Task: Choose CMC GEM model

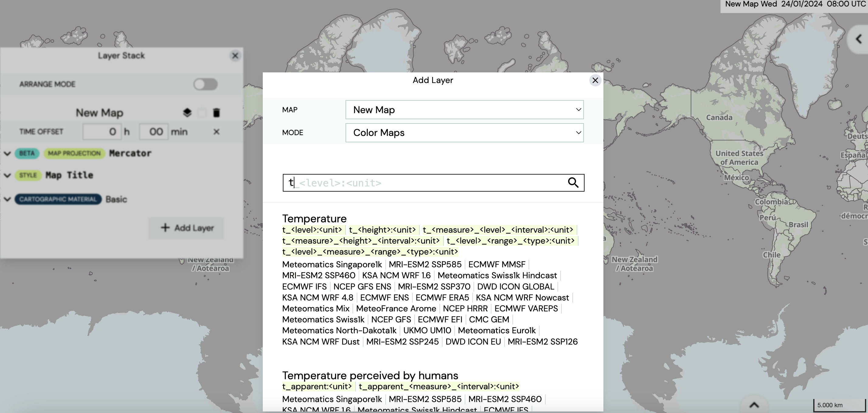Action: (489, 320)
